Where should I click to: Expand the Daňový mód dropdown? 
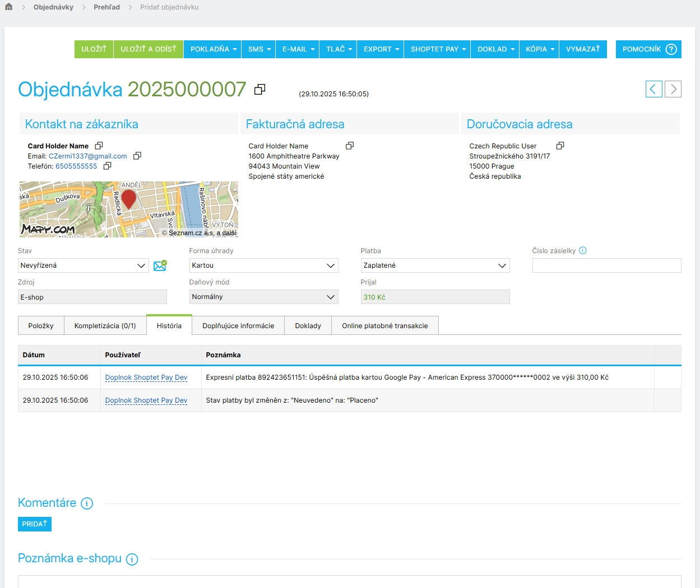coord(263,297)
